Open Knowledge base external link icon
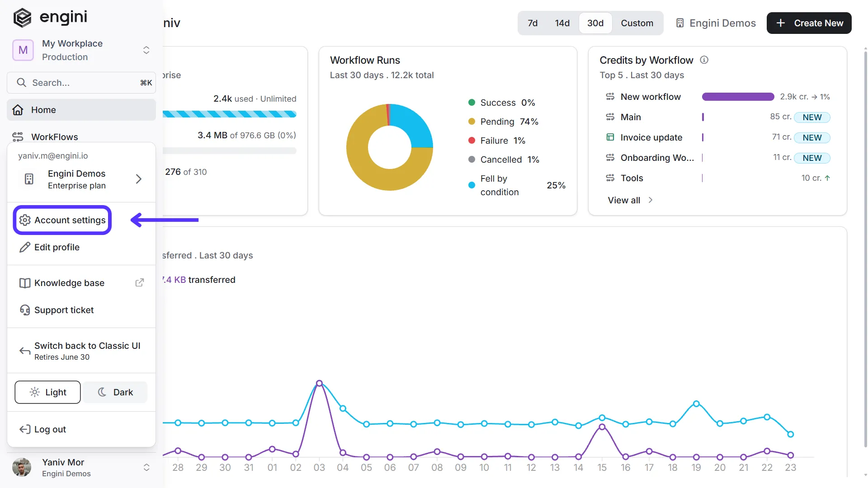This screenshot has height=488, width=868. click(x=140, y=282)
